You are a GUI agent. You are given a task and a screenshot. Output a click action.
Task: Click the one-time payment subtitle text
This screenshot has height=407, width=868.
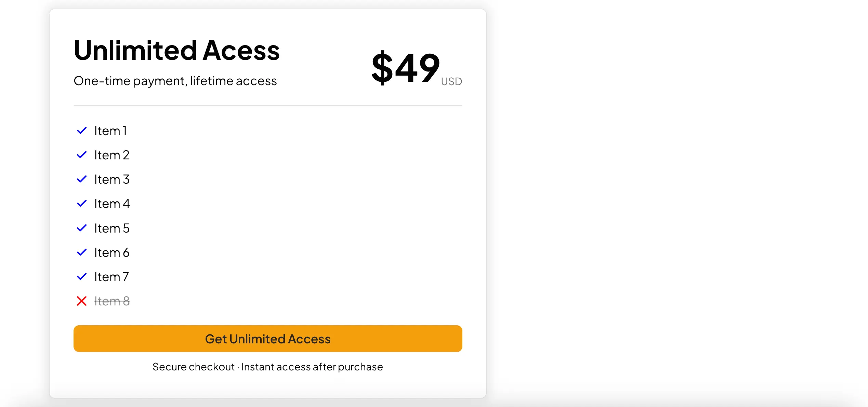[x=175, y=81]
